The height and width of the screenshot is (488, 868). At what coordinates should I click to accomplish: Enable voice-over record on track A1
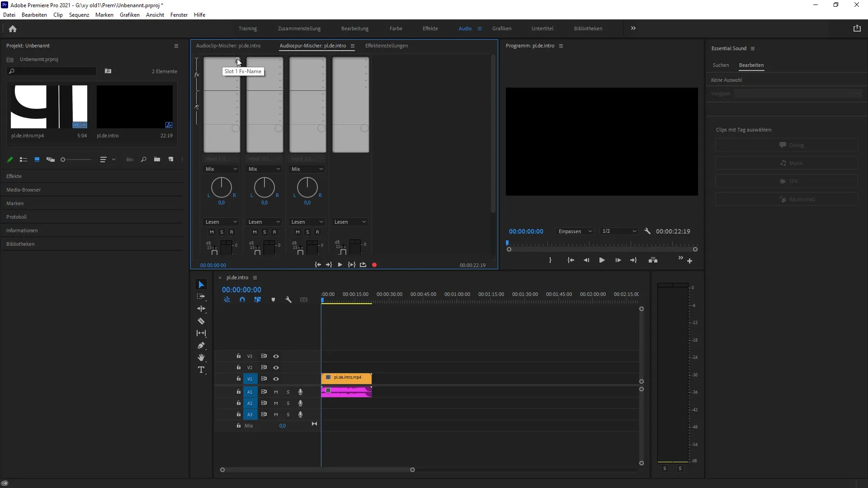click(x=300, y=392)
